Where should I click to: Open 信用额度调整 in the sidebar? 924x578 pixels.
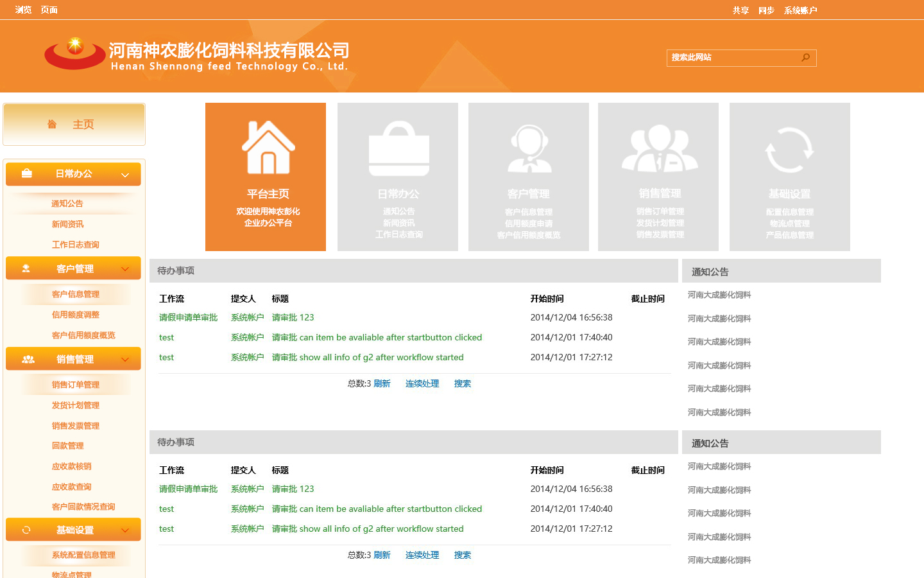click(76, 315)
